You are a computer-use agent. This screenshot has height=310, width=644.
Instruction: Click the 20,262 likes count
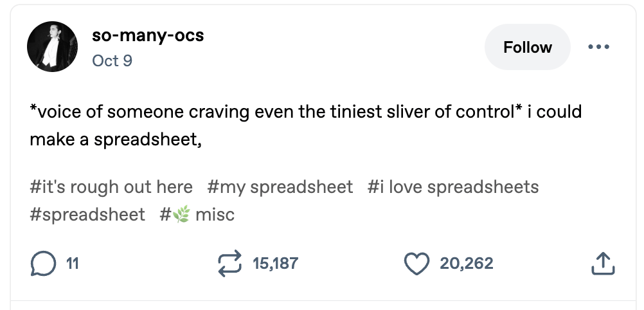(467, 263)
